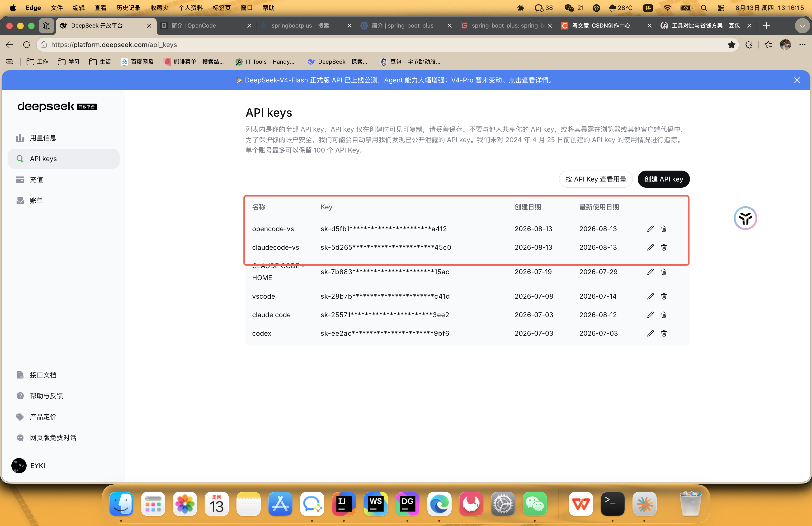Open 接口文档 in the sidebar
This screenshot has width=812, height=526.
[x=63, y=375]
